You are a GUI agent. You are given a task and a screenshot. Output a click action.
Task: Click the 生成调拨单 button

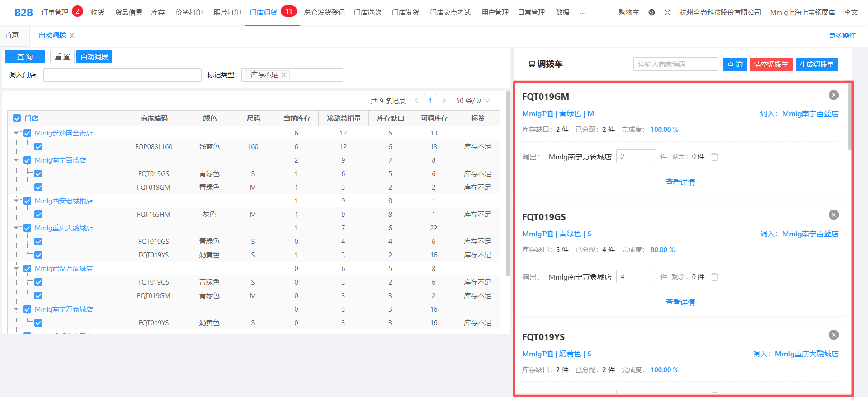pyautogui.click(x=816, y=65)
